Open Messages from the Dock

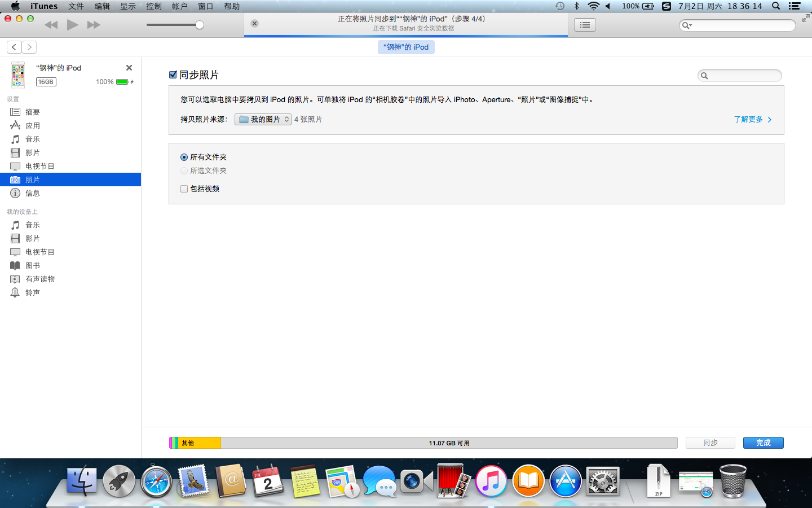(379, 481)
